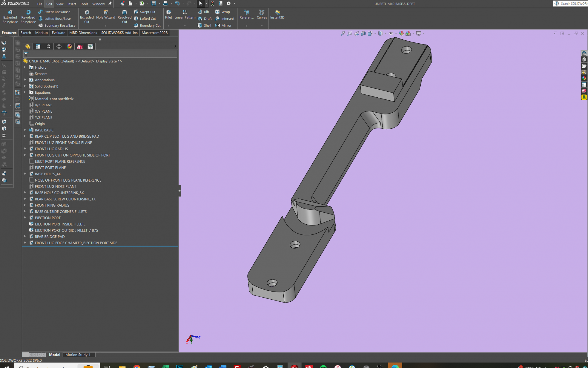Choose Lofted Boss/Base feature

pyautogui.click(x=54, y=19)
